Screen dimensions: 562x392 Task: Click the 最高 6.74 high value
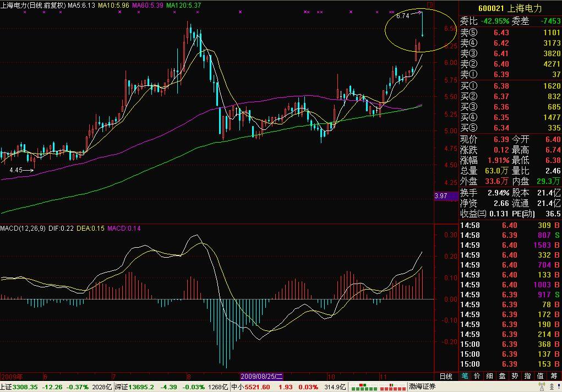tap(553, 150)
